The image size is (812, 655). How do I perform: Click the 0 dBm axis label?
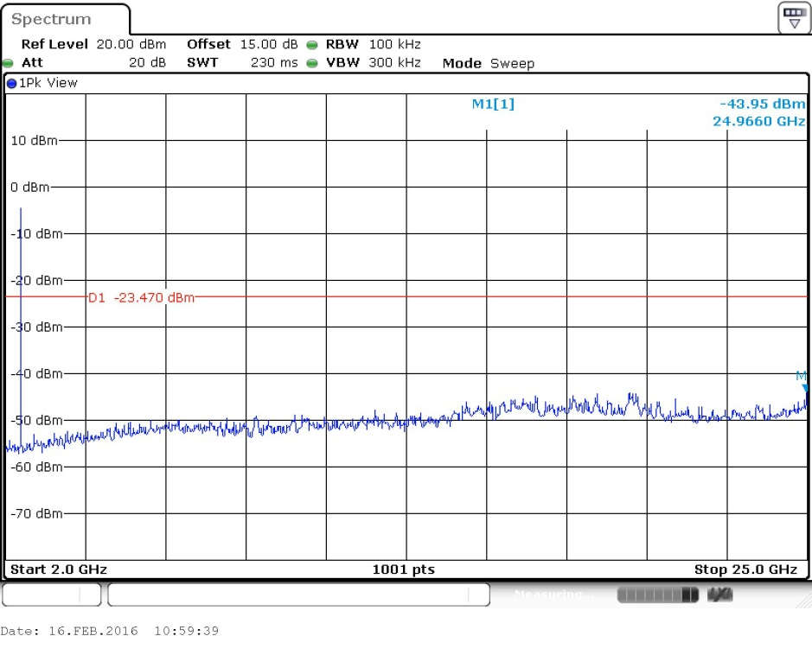coord(30,188)
